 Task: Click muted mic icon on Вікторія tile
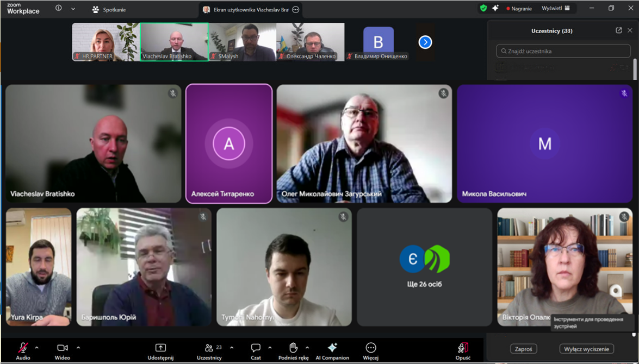[x=624, y=217]
